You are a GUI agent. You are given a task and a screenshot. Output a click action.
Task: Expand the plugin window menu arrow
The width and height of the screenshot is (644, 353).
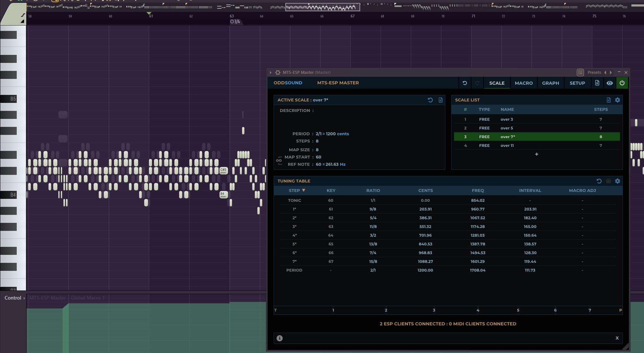pos(271,72)
